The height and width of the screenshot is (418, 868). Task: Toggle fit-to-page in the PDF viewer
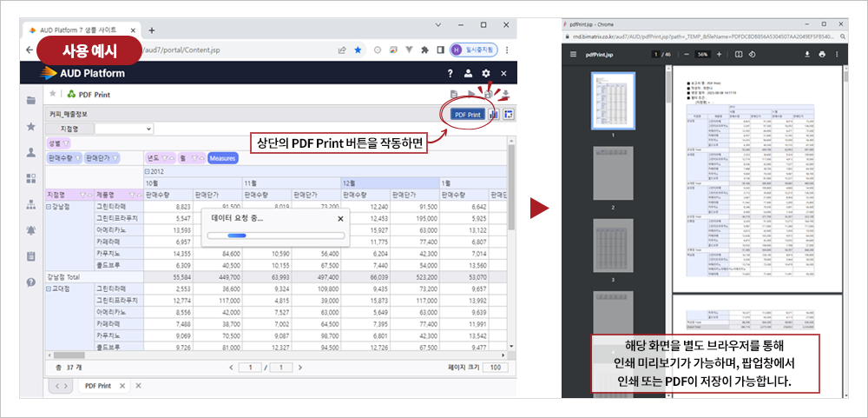(x=738, y=55)
